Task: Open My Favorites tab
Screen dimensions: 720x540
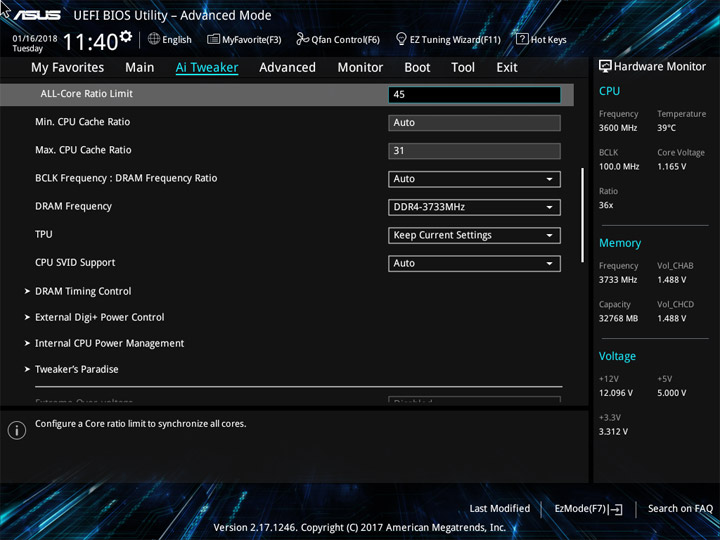Action: pyautogui.click(x=68, y=68)
